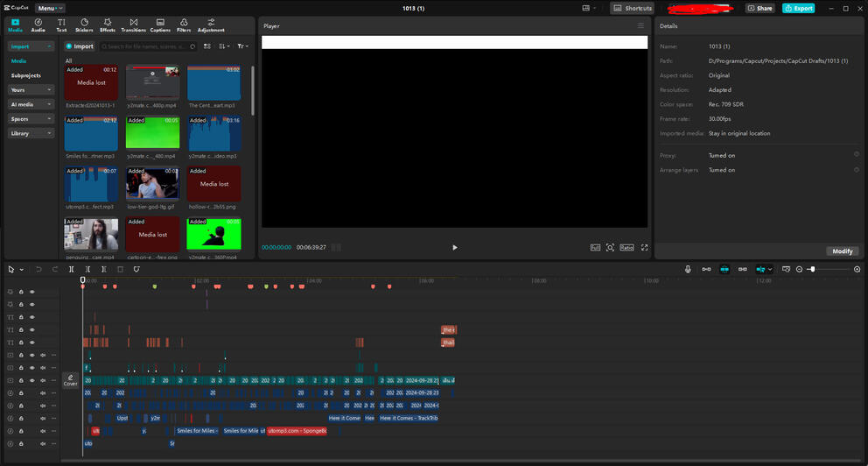The image size is (868, 466).
Task: Click the split clip tool in timeline toolbar
Action: tap(72, 269)
